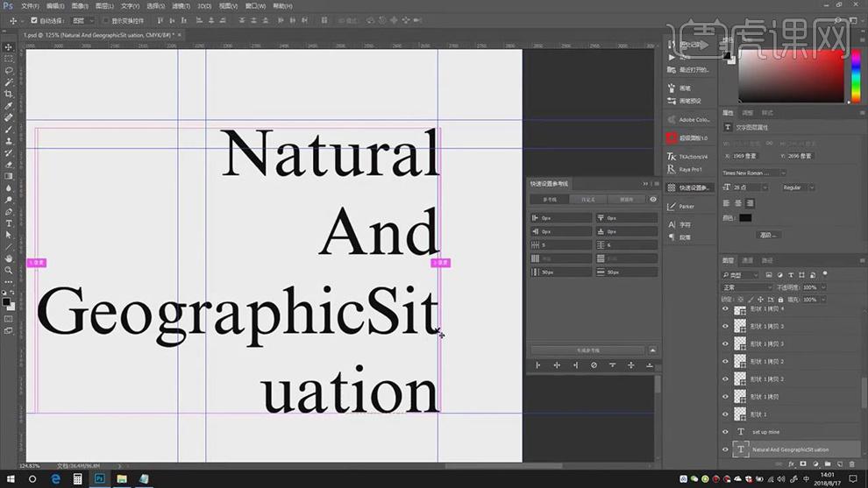Click the delete layer trash icon
Screen dimensions: 868x488
[851, 464]
